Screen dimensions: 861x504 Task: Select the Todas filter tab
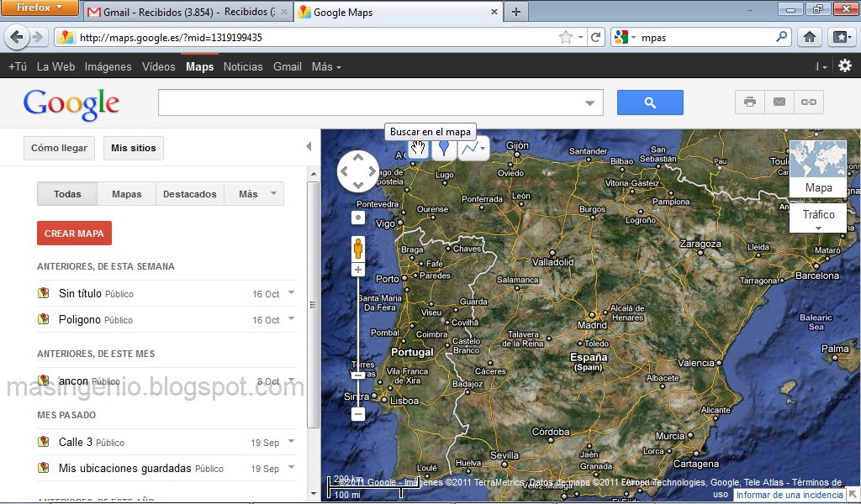[67, 194]
